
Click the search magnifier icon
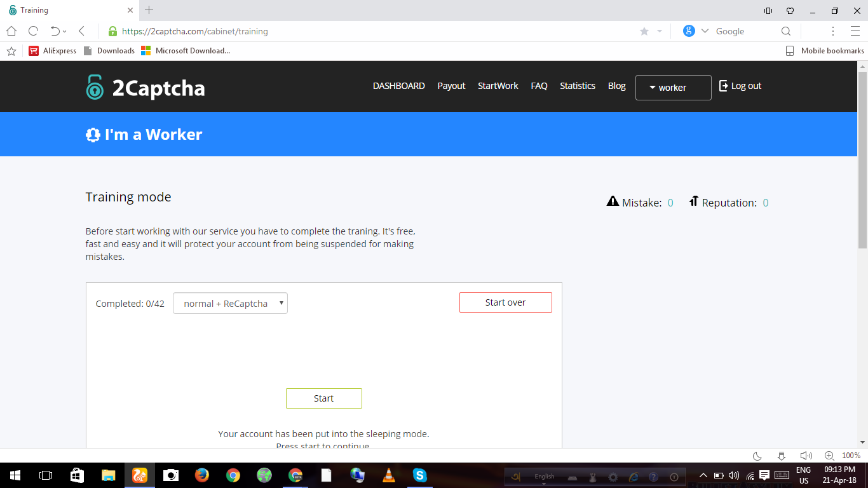[x=786, y=31]
